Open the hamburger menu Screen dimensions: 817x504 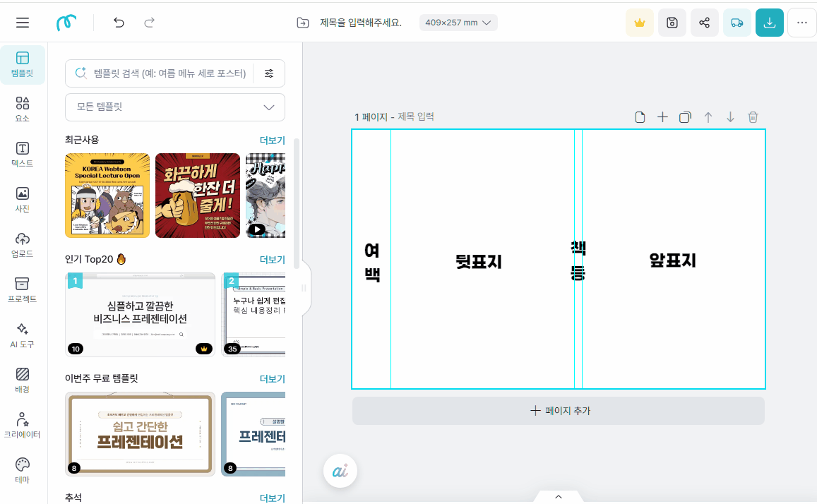pyautogui.click(x=22, y=22)
